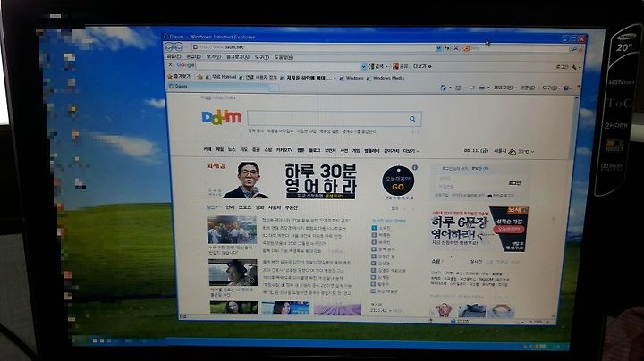Click the ad info icon on banner
The image size is (644, 361).
click(x=415, y=167)
